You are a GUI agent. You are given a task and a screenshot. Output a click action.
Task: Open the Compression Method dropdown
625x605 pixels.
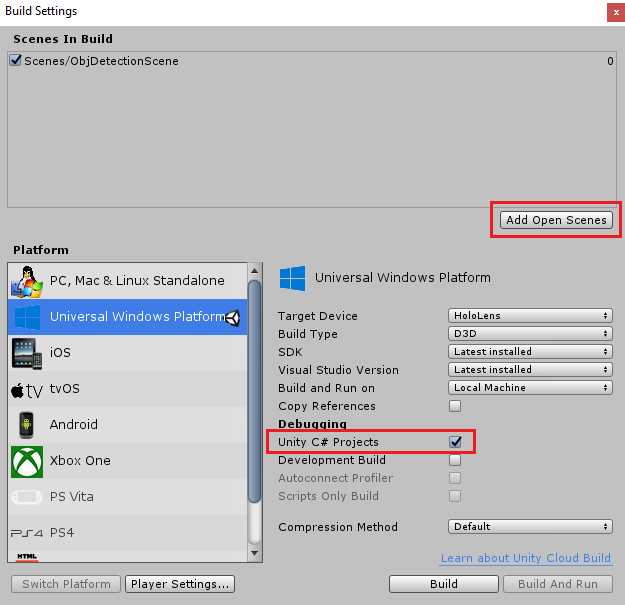click(530, 526)
